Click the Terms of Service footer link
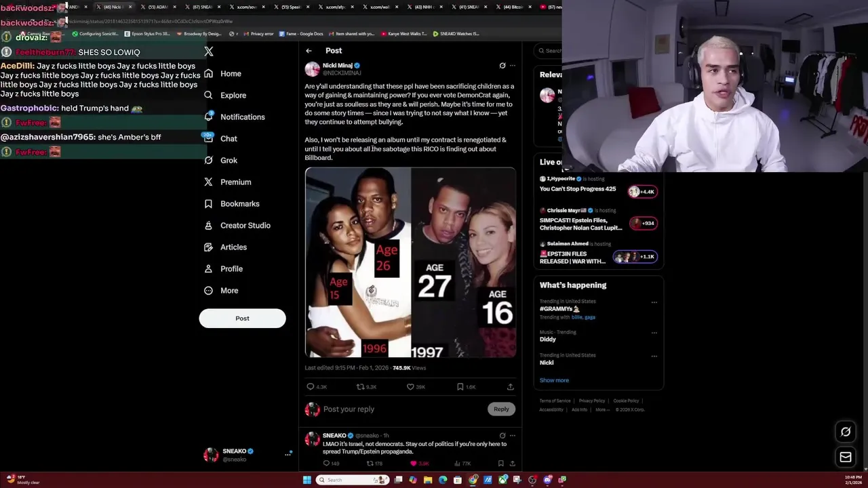The width and height of the screenshot is (868, 488). pyautogui.click(x=555, y=401)
